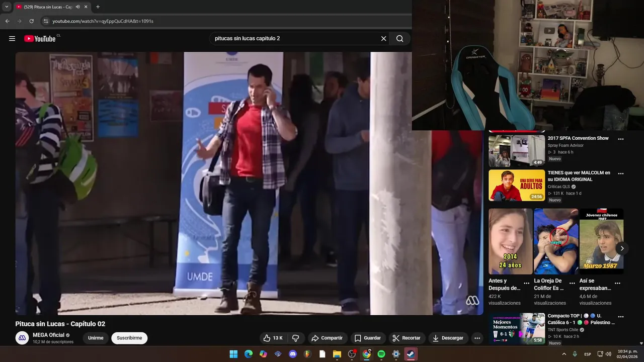Open the Compacto TOP U. Católica thumbnail
Screen dimensions: 644x362
pyautogui.click(x=517, y=329)
